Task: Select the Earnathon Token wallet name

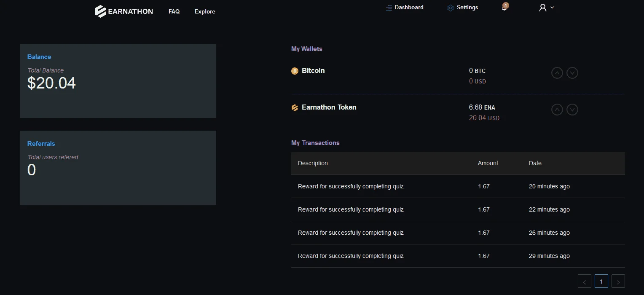Action: tap(329, 107)
